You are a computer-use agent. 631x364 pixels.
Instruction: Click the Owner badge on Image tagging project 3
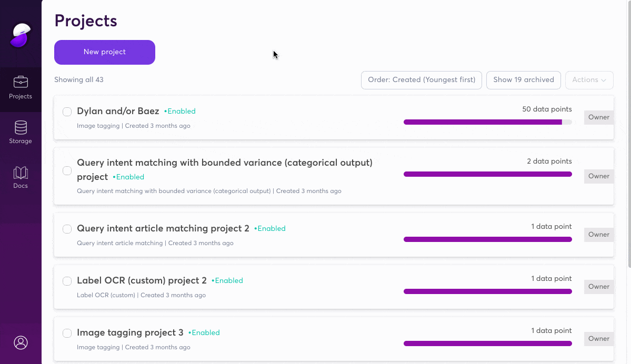click(x=598, y=339)
